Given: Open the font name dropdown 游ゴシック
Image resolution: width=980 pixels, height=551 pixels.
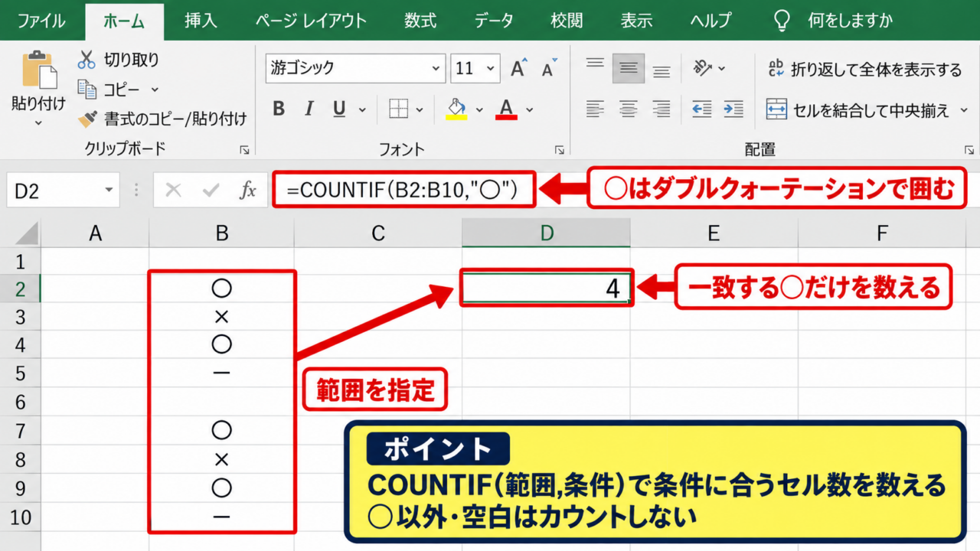Looking at the screenshot, I should point(436,68).
